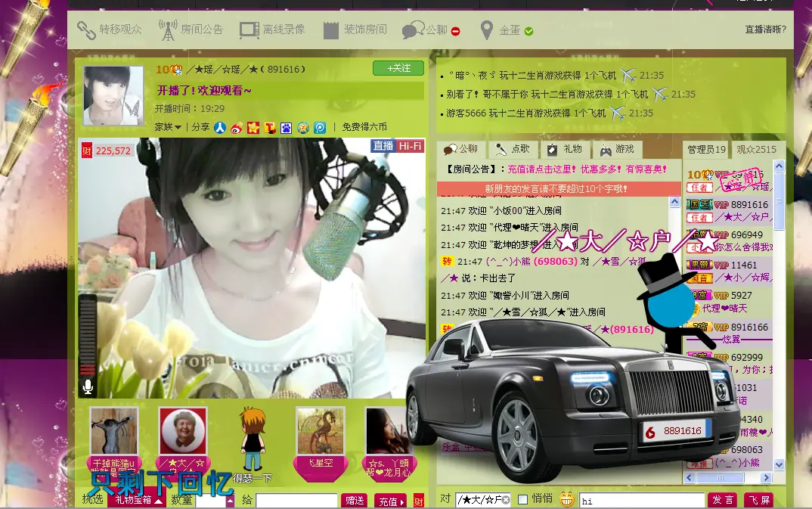Select user VIP 696949 in the list
Viewport: 812px width, 509px height.
pyautogui.click(x=729, y=241)
